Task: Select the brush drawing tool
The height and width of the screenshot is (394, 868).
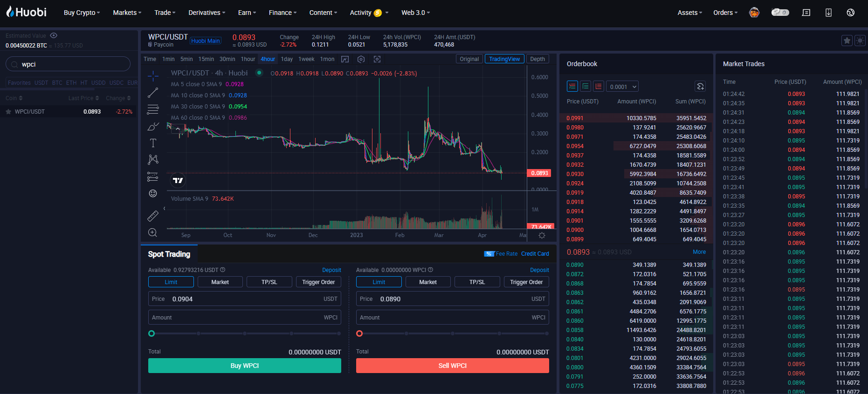Action: (x=153, y=126)
